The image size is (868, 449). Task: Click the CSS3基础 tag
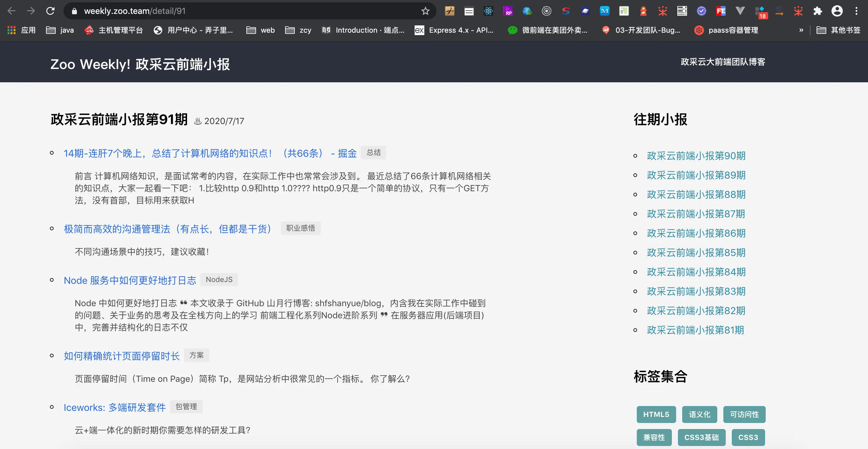[702, 437]
